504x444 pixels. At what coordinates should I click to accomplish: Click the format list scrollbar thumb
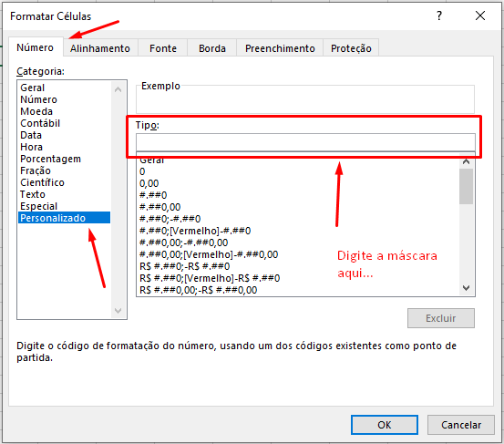[466, 186]
